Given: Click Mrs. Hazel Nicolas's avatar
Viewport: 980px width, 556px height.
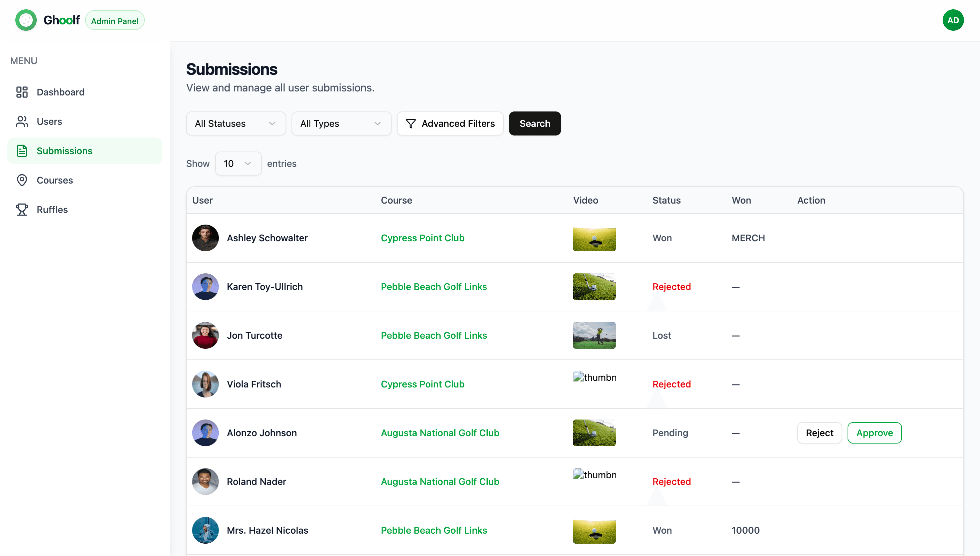Looking at the screenshot, I should point(205,530).
